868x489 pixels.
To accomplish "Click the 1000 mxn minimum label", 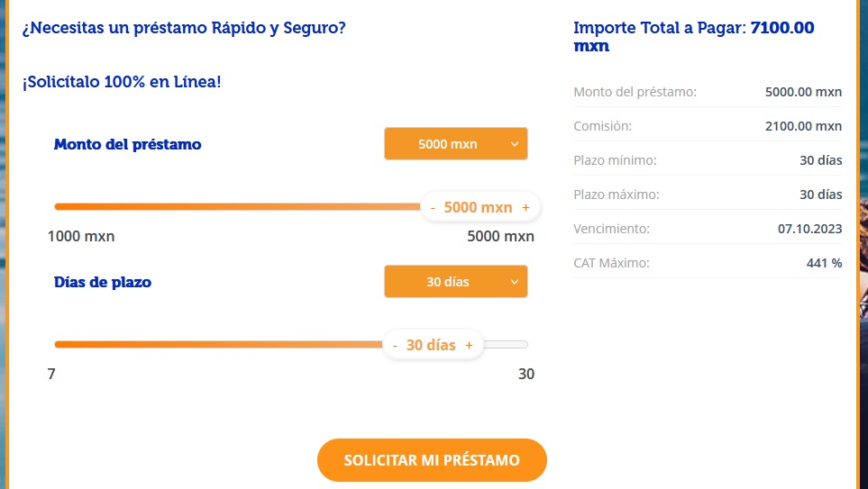I will [81, 236].
